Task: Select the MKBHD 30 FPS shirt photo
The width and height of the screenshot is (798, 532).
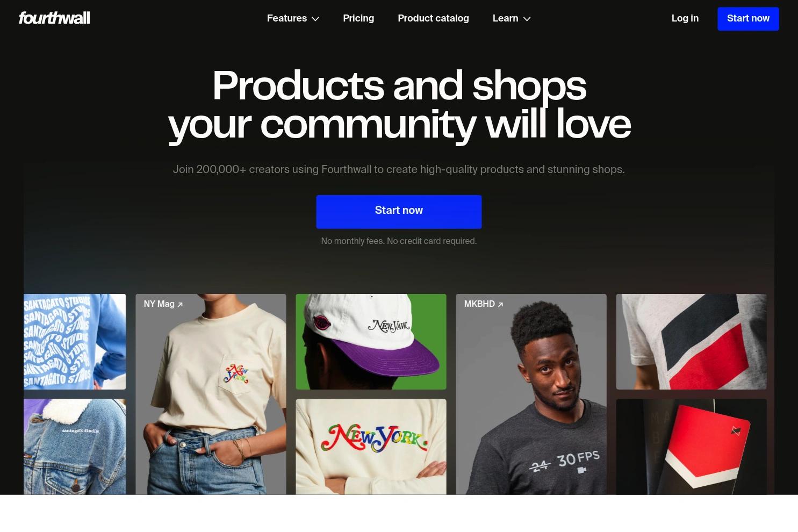Action: pos(531,394)
